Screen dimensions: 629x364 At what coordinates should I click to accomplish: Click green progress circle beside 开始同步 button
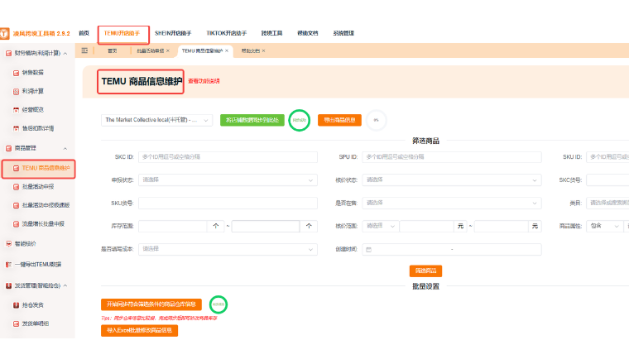pyautogui.click(x=218, y=304)
